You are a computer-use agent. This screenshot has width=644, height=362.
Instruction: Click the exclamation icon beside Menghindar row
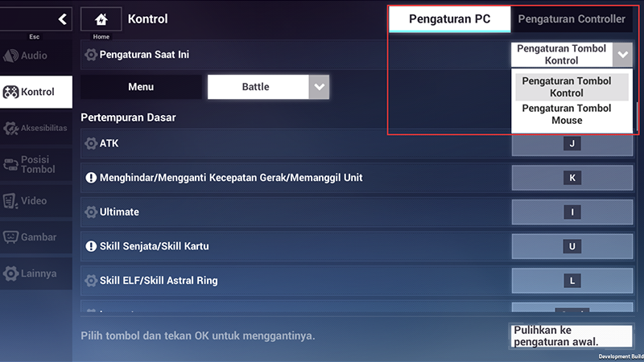(x=90, y=178)
